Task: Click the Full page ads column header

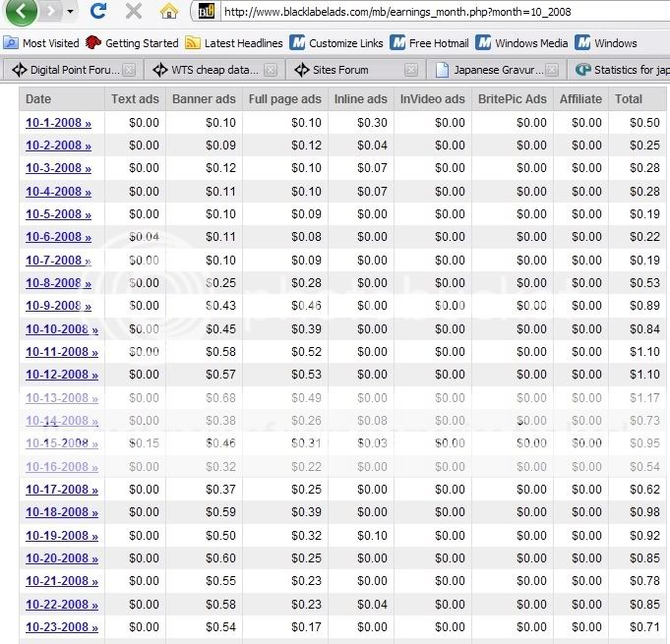Action: [x=285, y=99]
